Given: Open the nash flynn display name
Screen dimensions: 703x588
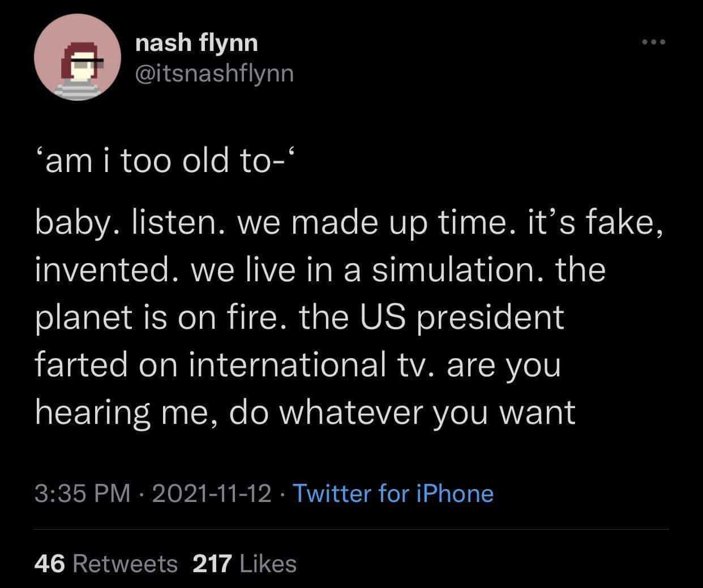Looking at the screenshot, I should pyautogui.click(x=196, y=42).
